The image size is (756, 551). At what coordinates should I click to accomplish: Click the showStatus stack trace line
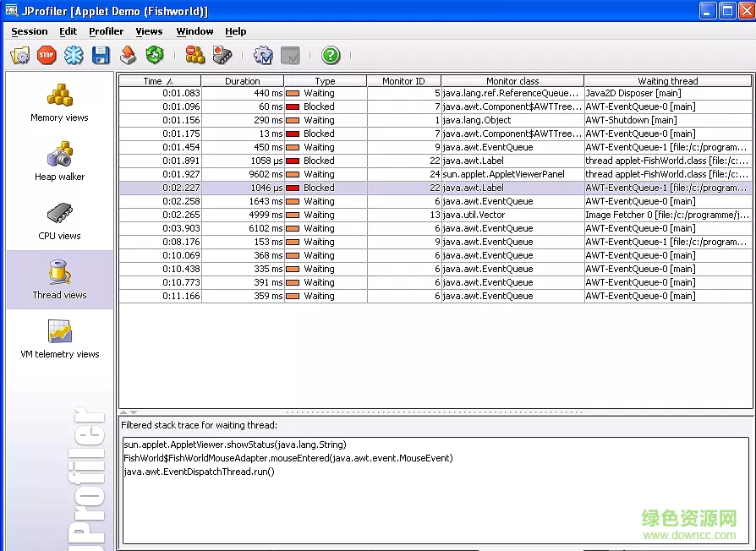click(x=235, y=445)
